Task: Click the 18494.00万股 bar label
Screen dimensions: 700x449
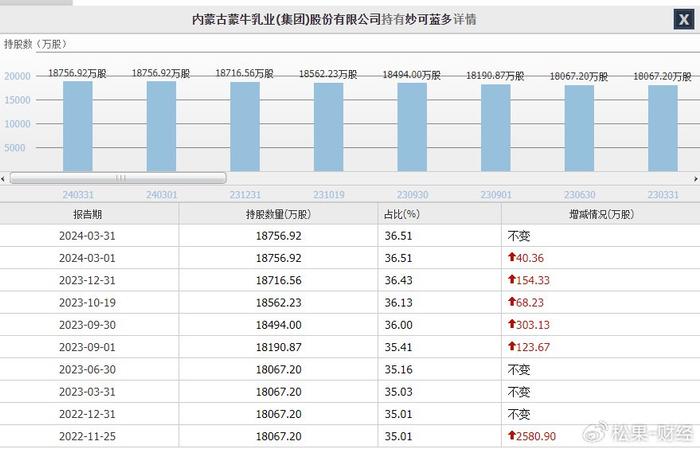Action: tap(412, 75)
